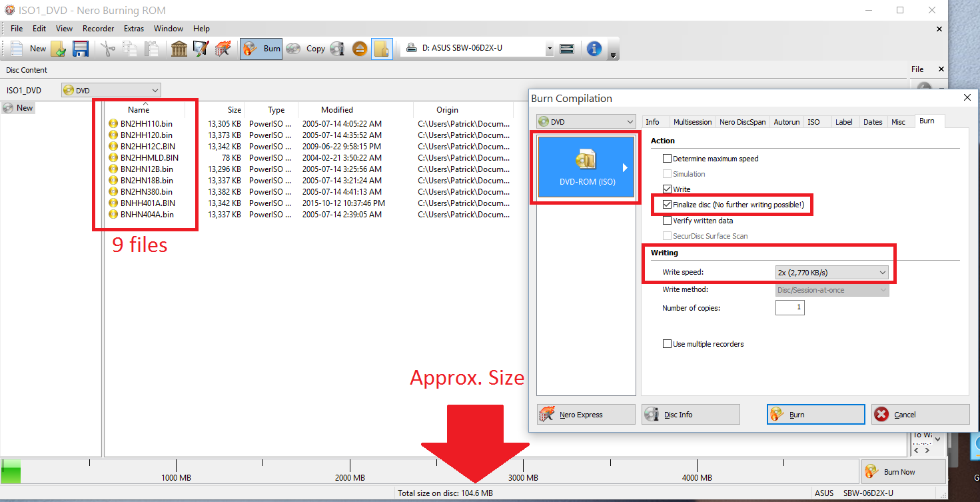Open the DVD dropdown next to ISO1_DVD
The width and height of the screenshot is (980, 502).
click(111, 90)
